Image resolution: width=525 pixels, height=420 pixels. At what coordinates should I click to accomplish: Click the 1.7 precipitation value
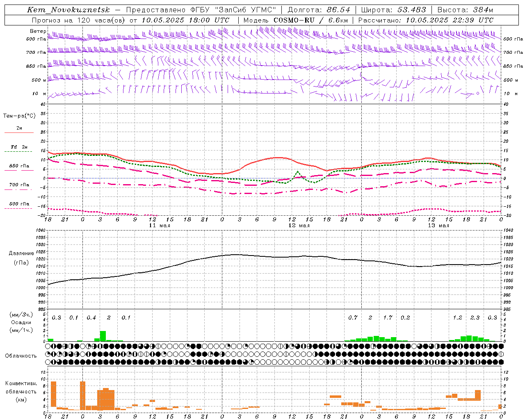(x=388, y=318)
